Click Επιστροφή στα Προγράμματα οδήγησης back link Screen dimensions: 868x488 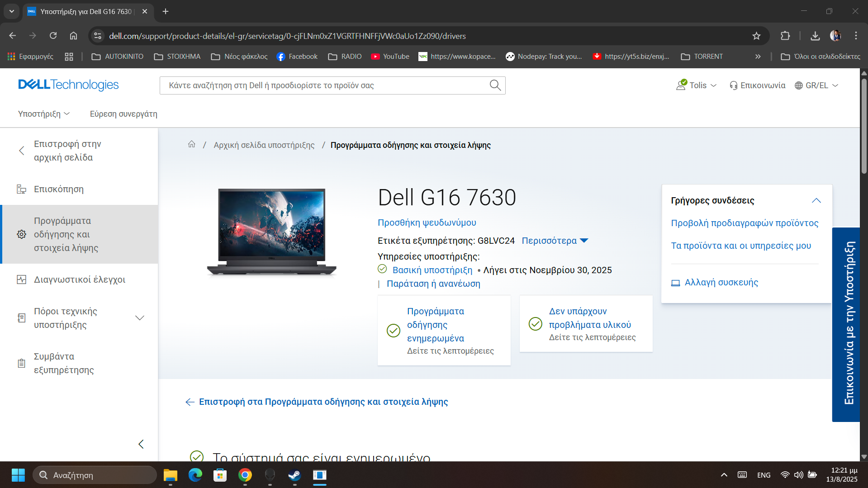[x=317, y=402]
